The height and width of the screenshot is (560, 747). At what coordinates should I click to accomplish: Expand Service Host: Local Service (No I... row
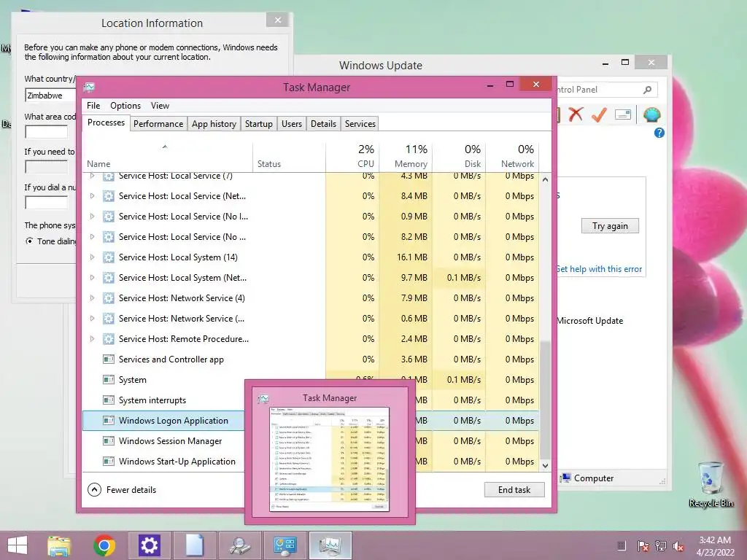[x=93, y=216]
